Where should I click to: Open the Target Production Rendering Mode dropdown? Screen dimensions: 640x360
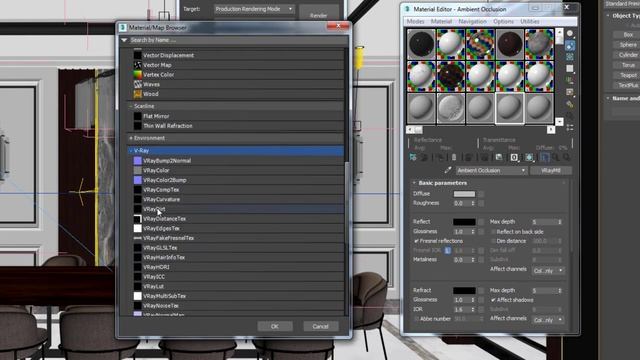pos(254,9)
